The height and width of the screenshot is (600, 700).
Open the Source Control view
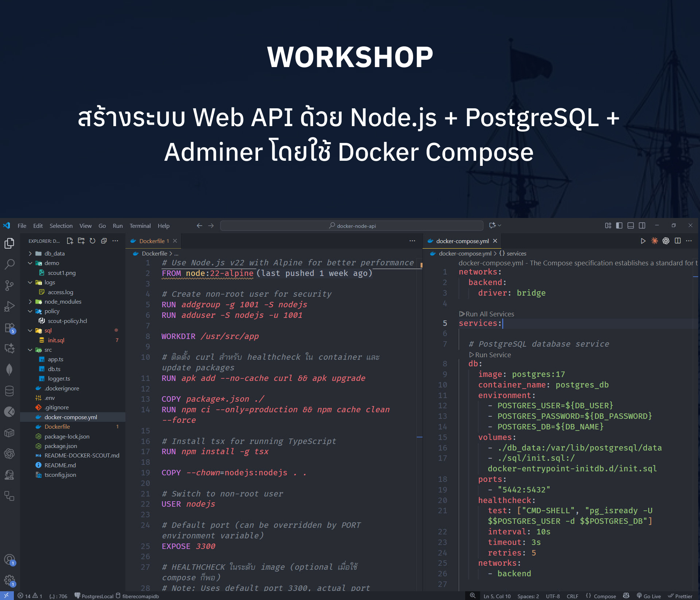tap(9, 285)
